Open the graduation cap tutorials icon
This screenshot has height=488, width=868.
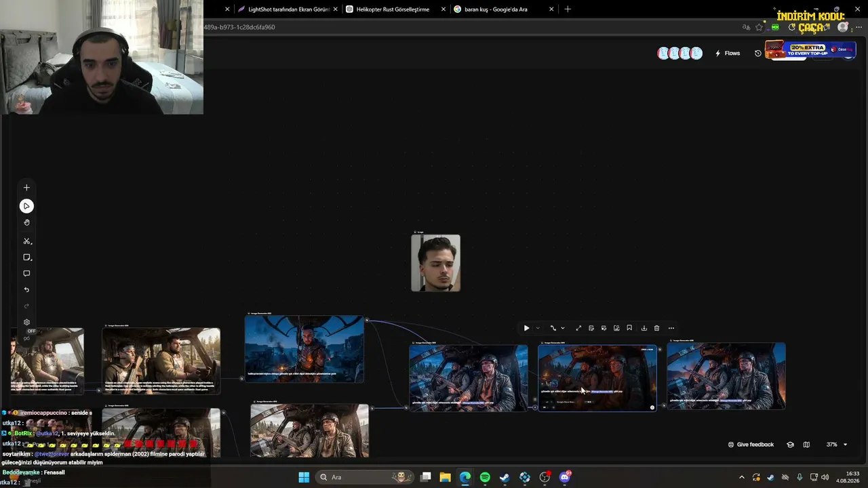(x=790, y=445)
